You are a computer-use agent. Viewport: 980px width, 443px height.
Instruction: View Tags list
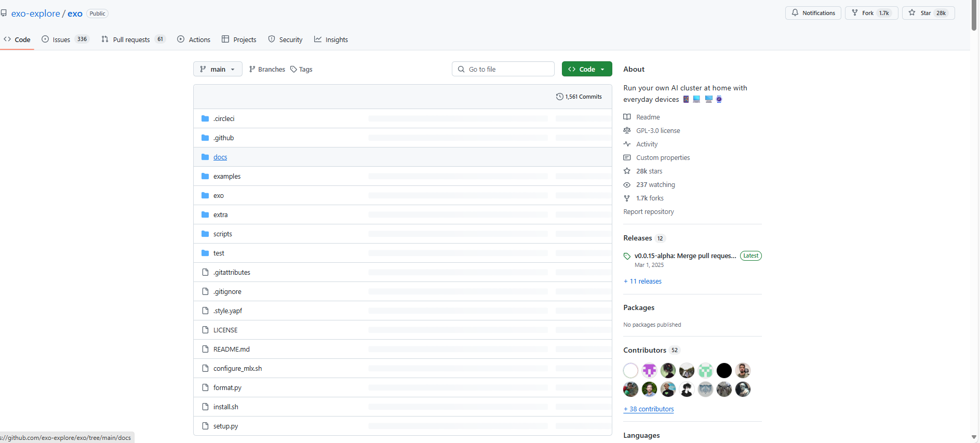coord(301,69)
